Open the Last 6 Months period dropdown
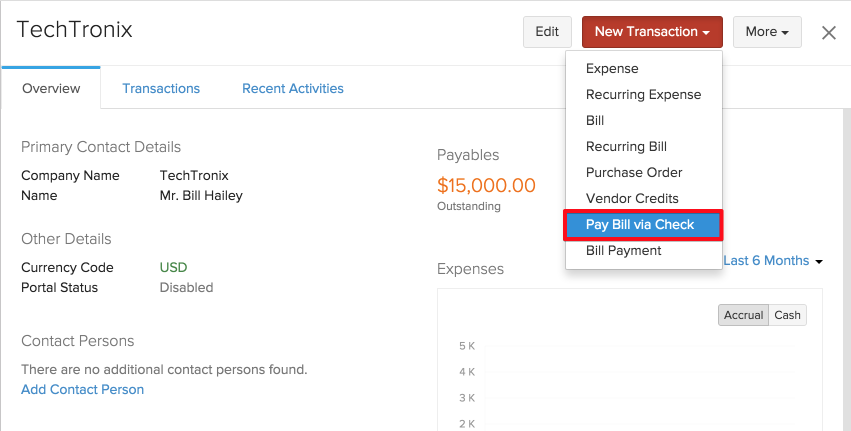The width and height of the screenshot is (851, 431). (773, 261)
